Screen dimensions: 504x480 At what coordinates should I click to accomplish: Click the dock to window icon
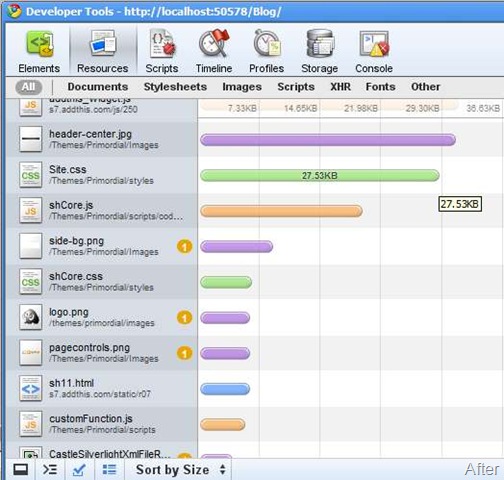point(21,470)
